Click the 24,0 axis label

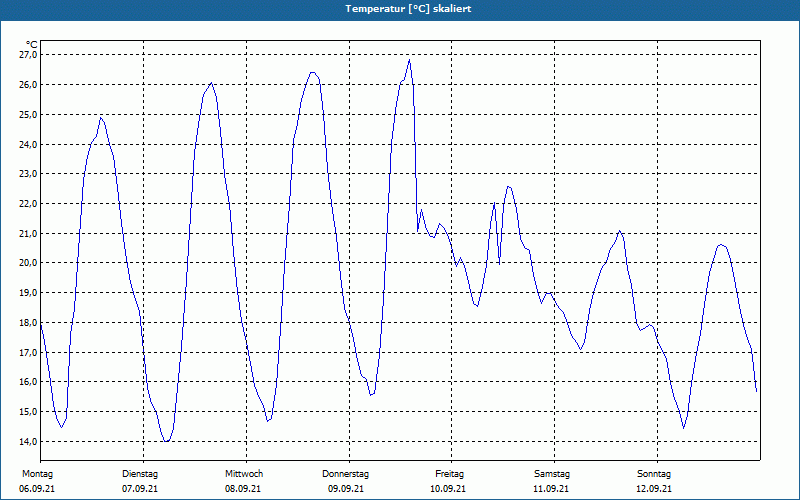tap(29, 144)
